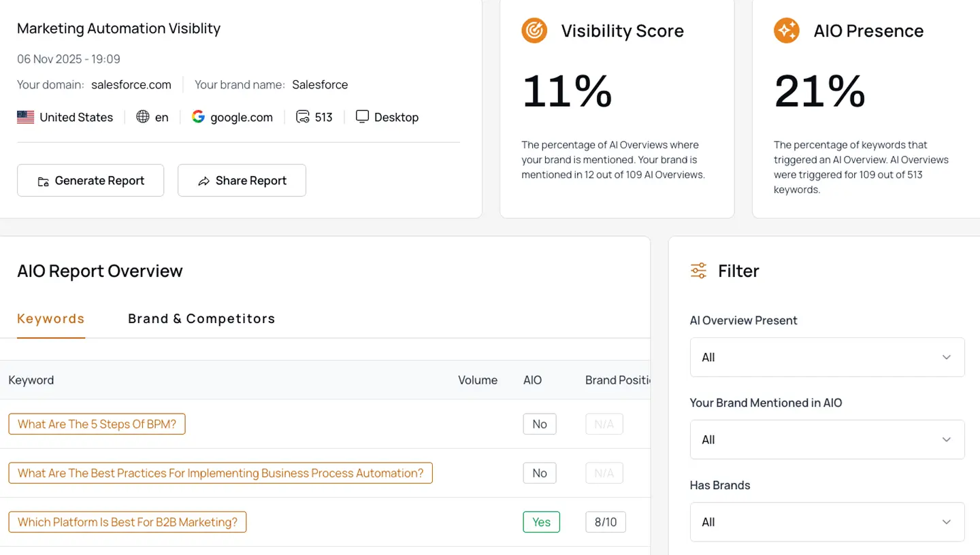
Task: Click the folder icon in Generate Report
Action: tap(43, 181)
